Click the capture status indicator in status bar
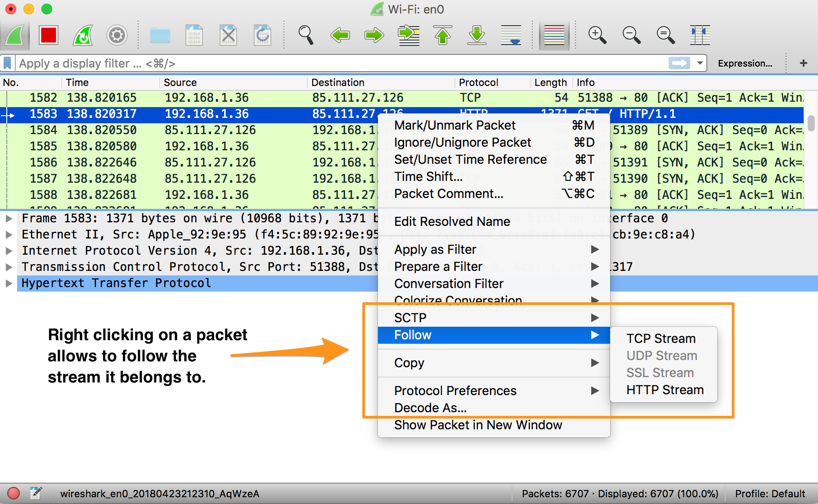 (x=13, y=493)
